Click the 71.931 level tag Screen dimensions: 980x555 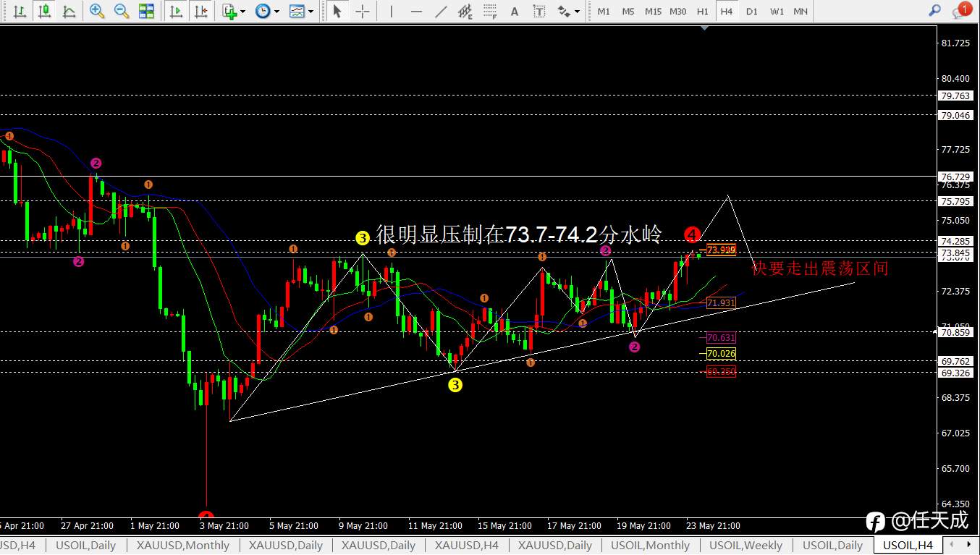721,303
